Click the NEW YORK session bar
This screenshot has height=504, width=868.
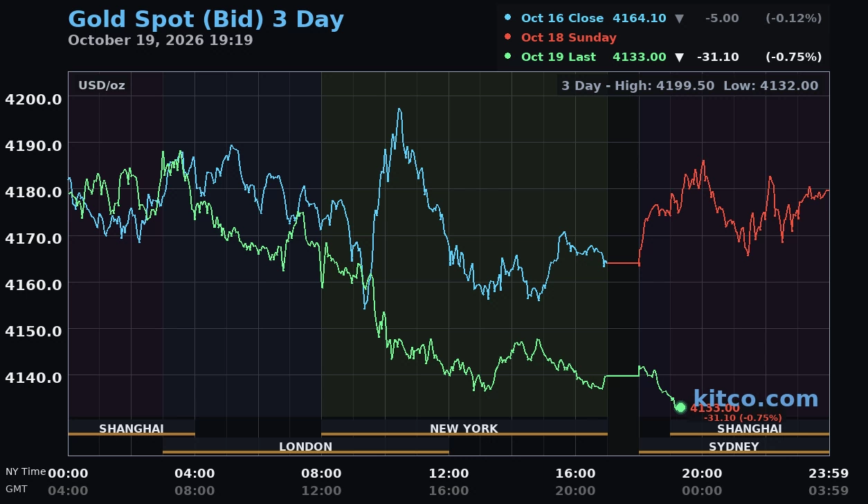[x=464, y=429]
